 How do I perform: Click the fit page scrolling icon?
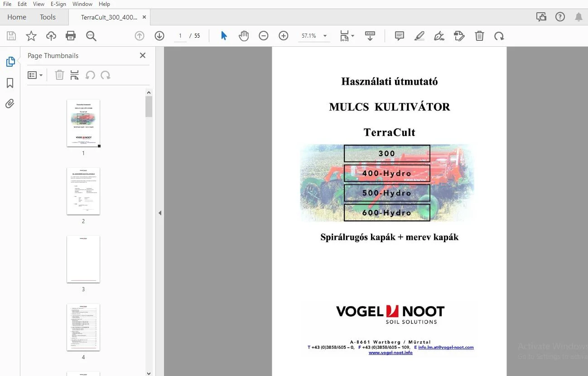(344, 36)
